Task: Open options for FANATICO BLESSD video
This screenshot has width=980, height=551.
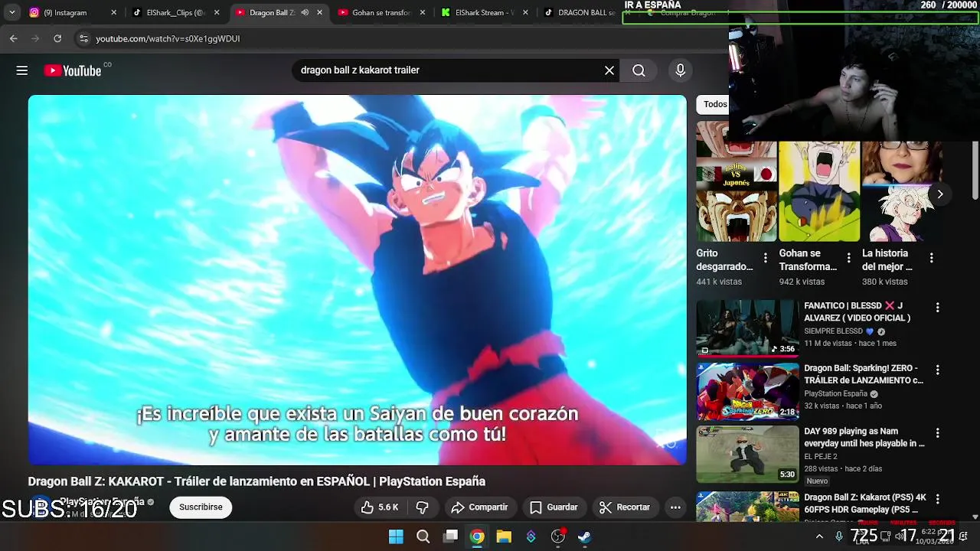Action: tap(937, 308)
